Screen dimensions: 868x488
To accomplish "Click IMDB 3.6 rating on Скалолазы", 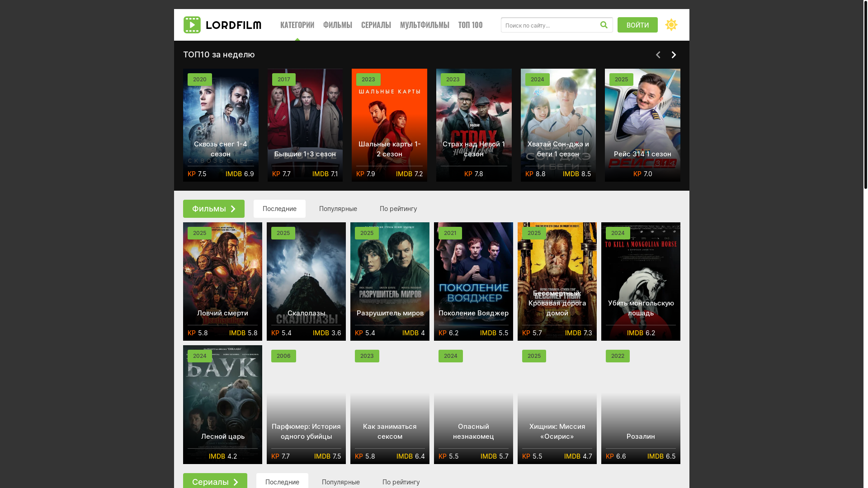I will click(x=327, y=333).
